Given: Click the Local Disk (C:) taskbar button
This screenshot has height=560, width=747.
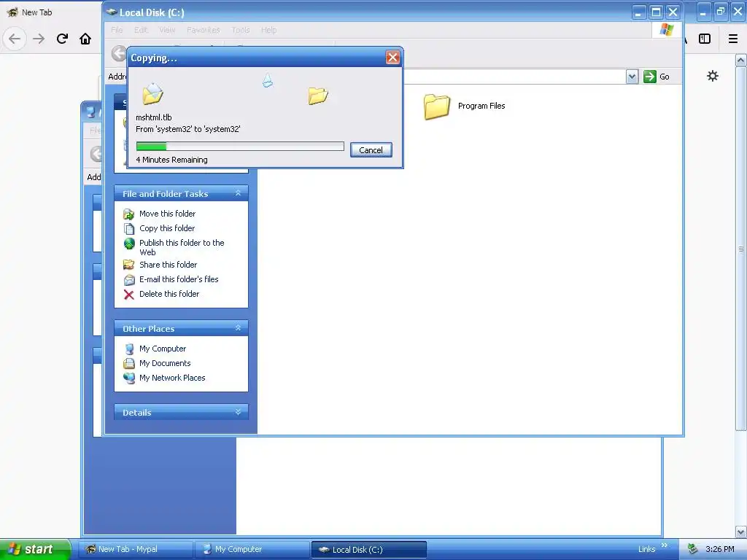Looking at the screenshot, I should (x=368, y=550).
